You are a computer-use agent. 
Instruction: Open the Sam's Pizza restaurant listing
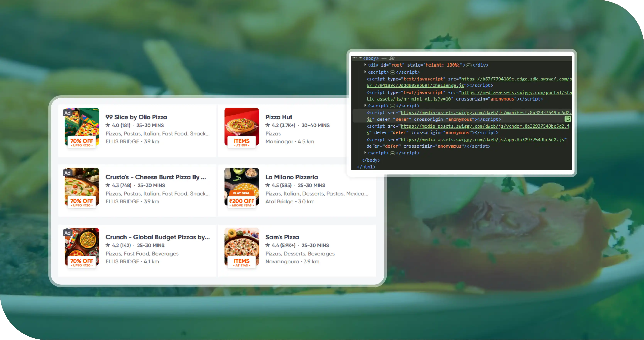point(282,237)
